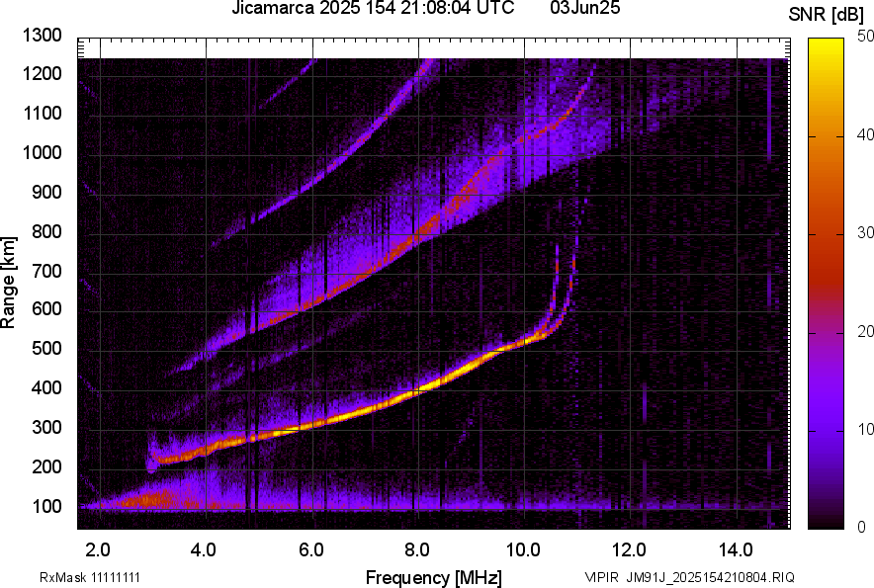
Task: Click the strong E-layer echo near 3 MHz at 100 km
Action: click(x=150, y=499)
